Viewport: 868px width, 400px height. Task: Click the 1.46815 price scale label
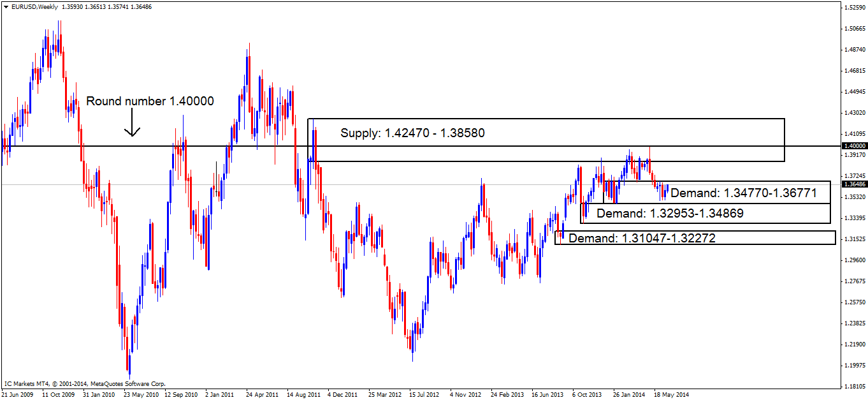[x=854, y=70]
